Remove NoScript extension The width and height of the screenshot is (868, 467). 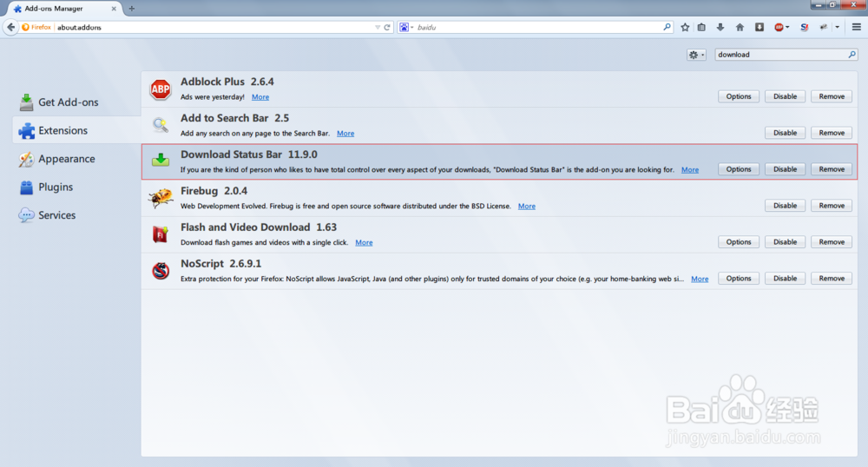[x=832, y=279]
